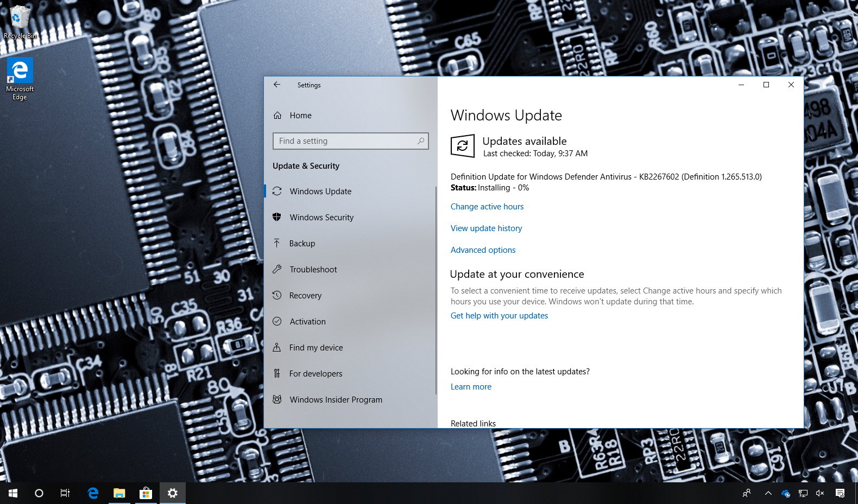
Task: Open the Advanced options link
Action: [483, 250]
